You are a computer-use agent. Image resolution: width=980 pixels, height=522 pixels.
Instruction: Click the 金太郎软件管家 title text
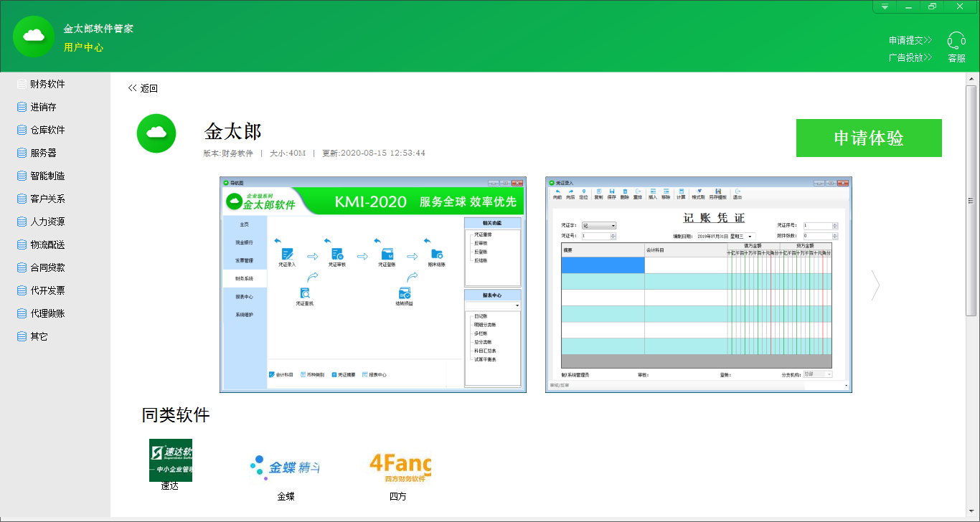[x=98, y=29]
